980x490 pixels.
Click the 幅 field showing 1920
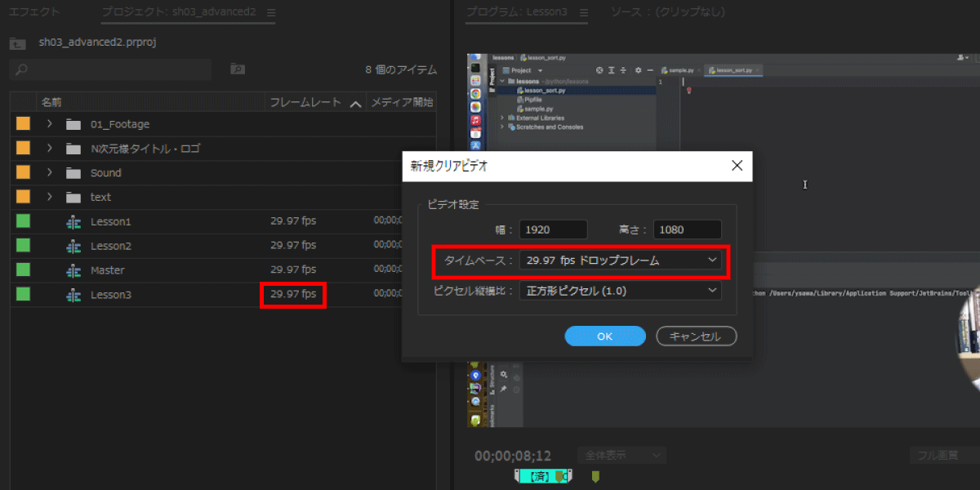[x=553, y=230]
